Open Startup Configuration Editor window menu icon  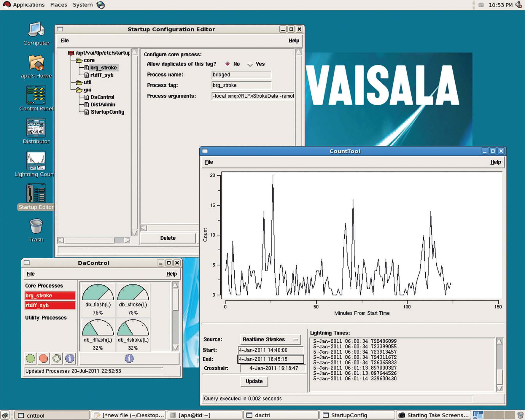pyautogui.click(x=60, y=29)
